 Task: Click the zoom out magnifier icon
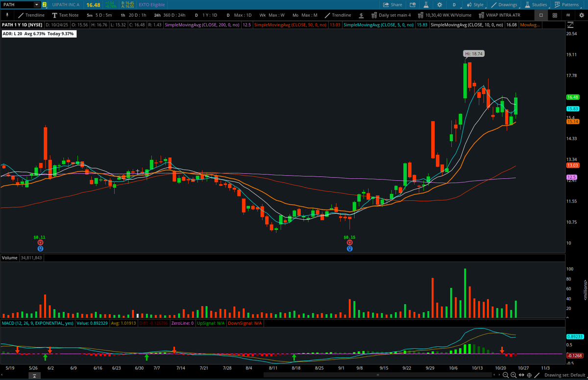507,375
